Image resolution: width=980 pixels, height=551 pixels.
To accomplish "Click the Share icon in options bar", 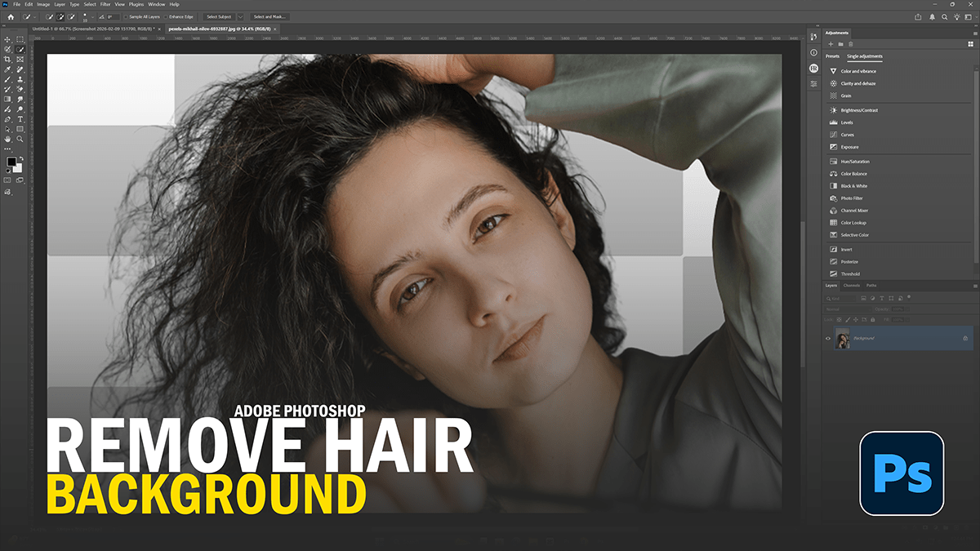I will point(918,16).
